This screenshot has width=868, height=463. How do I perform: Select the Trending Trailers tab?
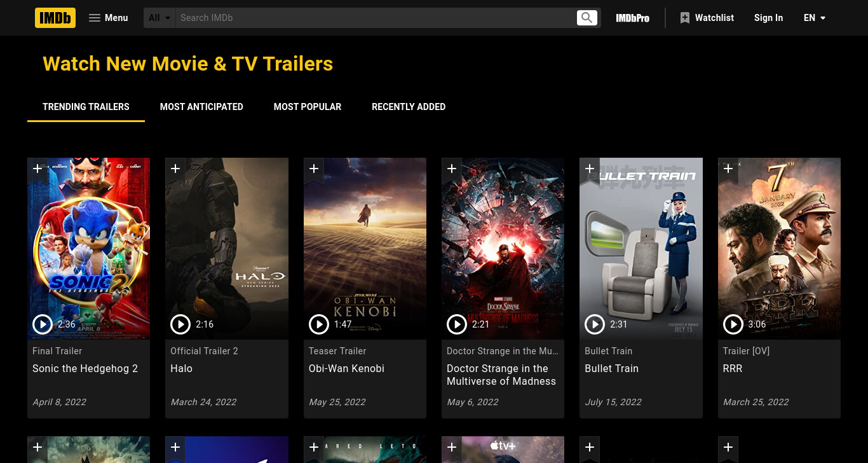(86, 107)
